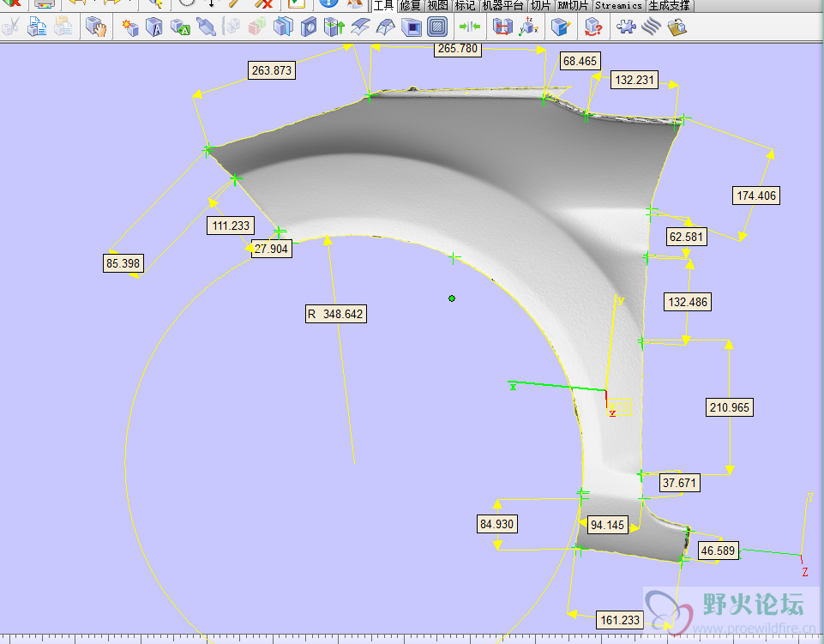Click the WCS coordinate system label

620,407
